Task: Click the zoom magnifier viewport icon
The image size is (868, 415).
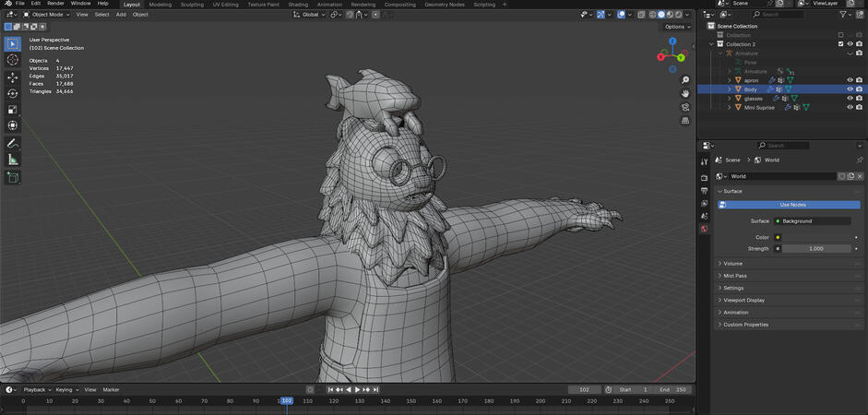Action: 685,81
